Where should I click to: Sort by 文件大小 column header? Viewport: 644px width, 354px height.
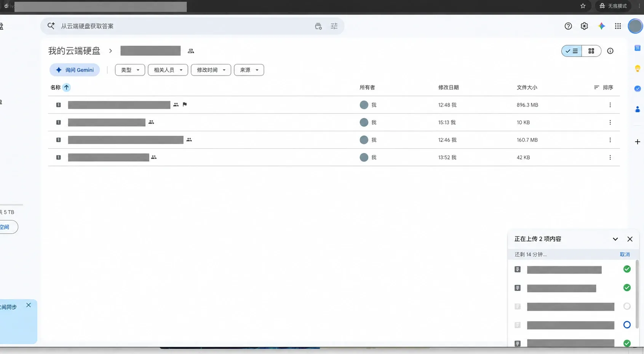[527, 87]
